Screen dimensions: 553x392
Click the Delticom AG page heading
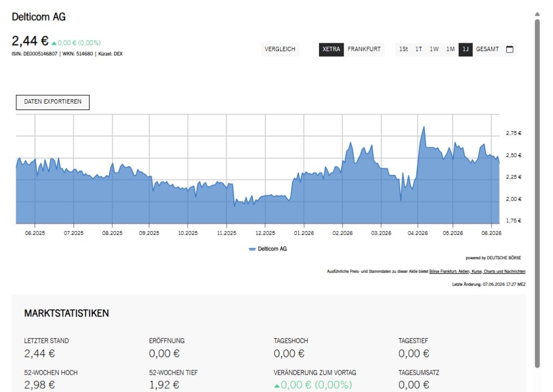tap(39, 17)
